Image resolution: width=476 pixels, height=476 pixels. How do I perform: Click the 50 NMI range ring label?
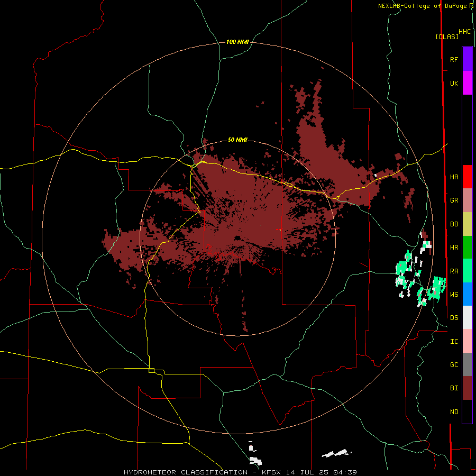pyautogui.click(x=237, y=140)
